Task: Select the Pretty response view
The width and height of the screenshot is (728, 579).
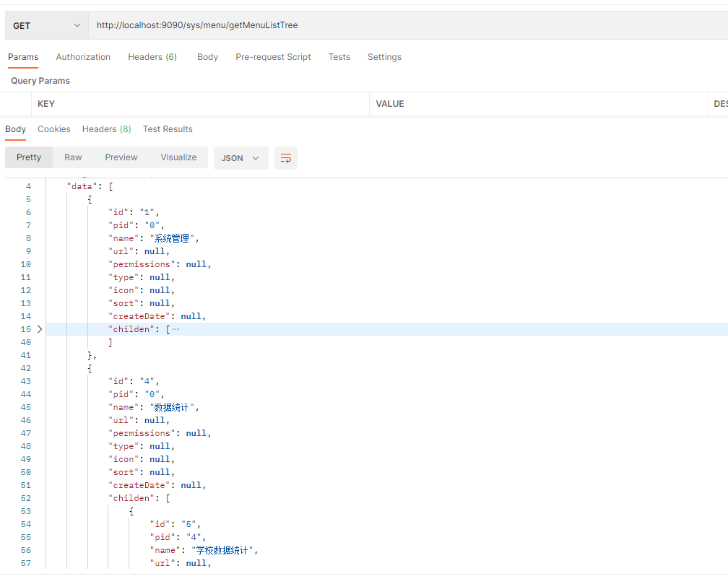Action: coord(29,157)
